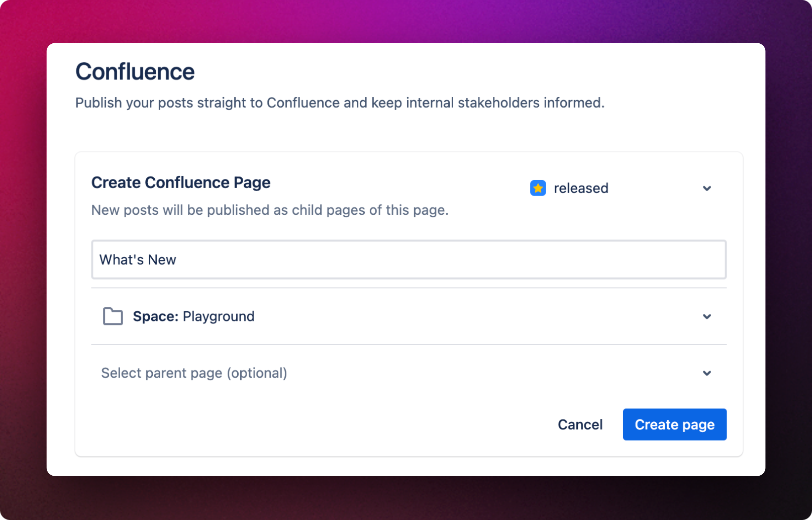Click the folder icon beside Space
Image resolution: width=812 pixels, height=520 pixels.
tap(113, 316)
